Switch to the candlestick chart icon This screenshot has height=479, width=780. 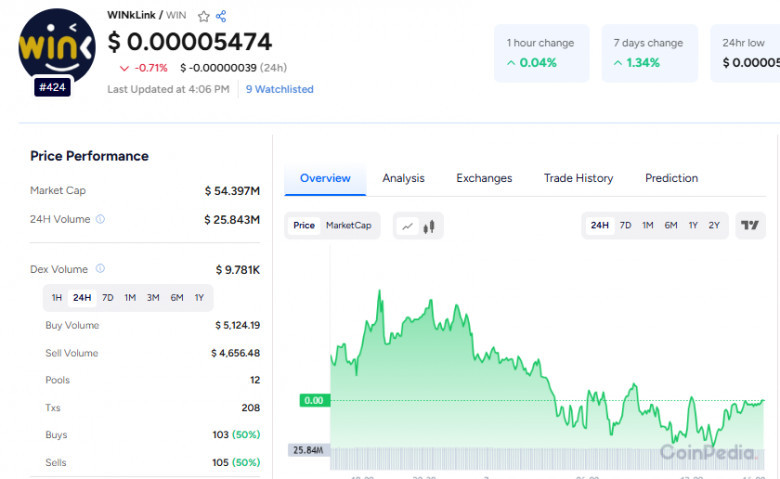[x=429, y=226]
